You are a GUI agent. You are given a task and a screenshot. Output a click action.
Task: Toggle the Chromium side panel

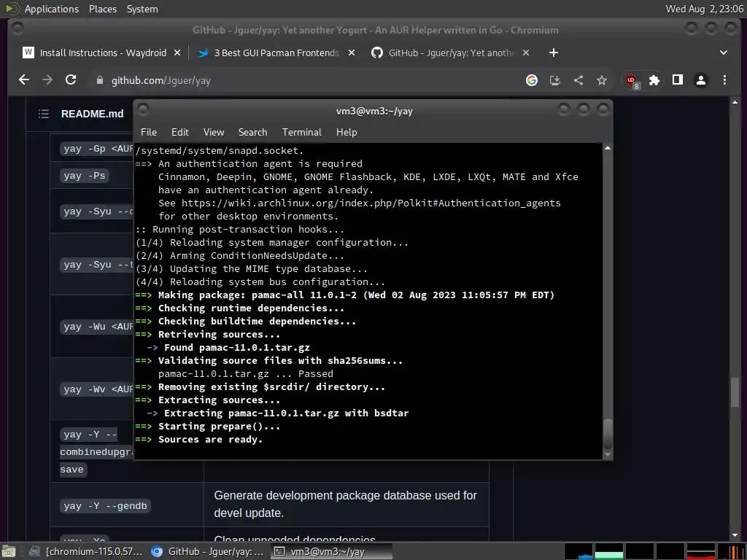678,80
